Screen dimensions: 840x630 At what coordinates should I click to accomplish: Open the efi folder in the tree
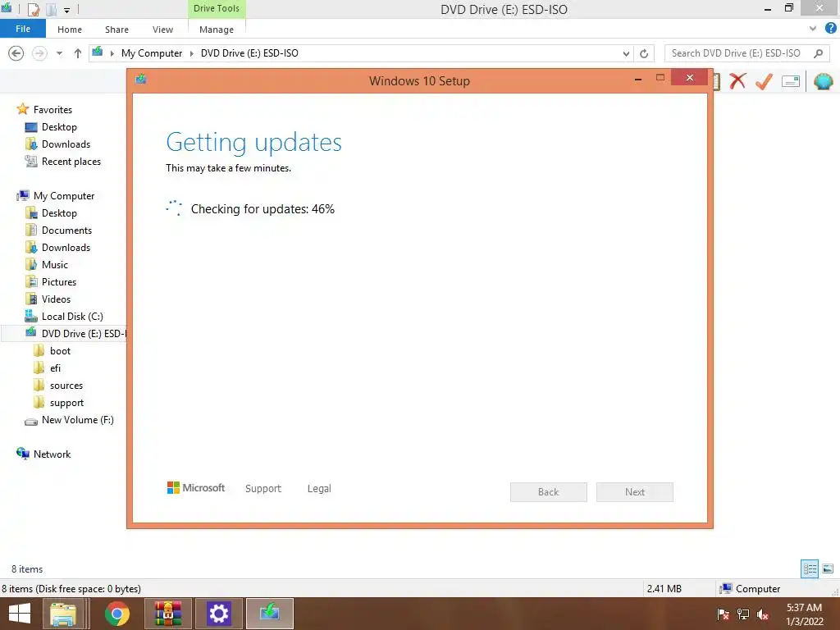[x=55, y=368]
